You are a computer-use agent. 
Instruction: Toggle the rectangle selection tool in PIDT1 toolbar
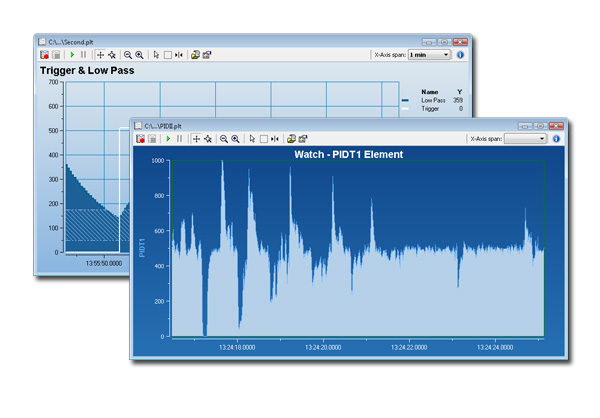coord(263,138)
